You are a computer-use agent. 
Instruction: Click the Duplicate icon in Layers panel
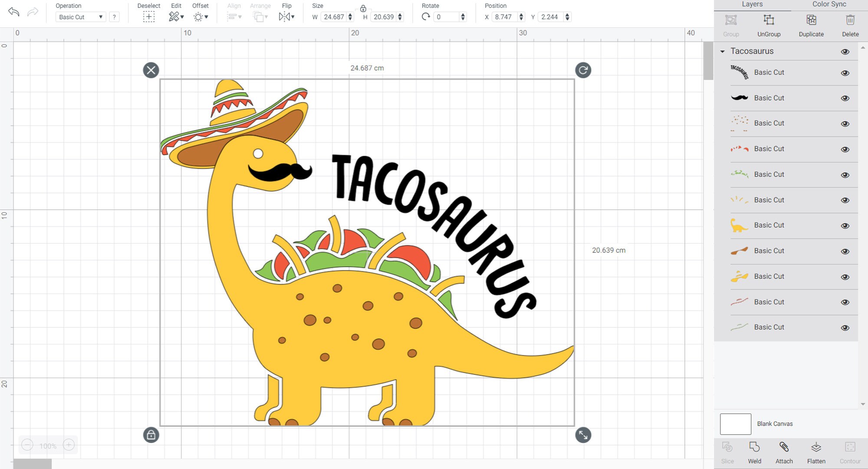pyautogui.click(x=811, y=20)
